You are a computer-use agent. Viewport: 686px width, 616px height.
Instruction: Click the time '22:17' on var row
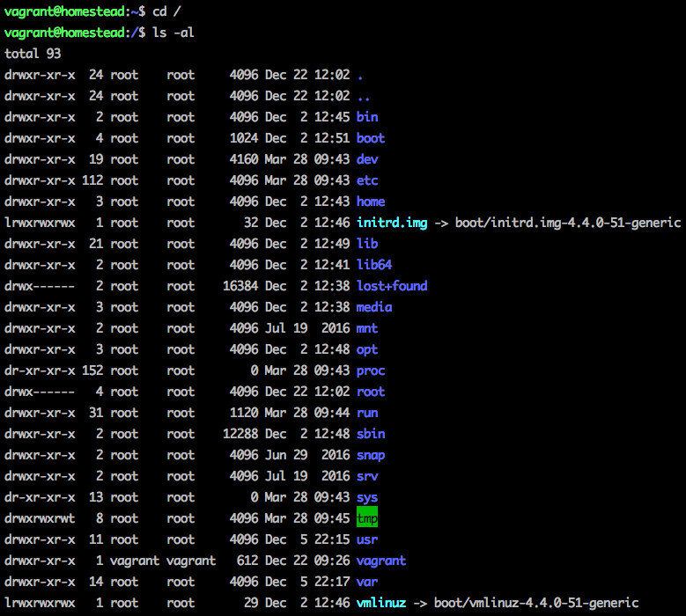click(332, 582)
